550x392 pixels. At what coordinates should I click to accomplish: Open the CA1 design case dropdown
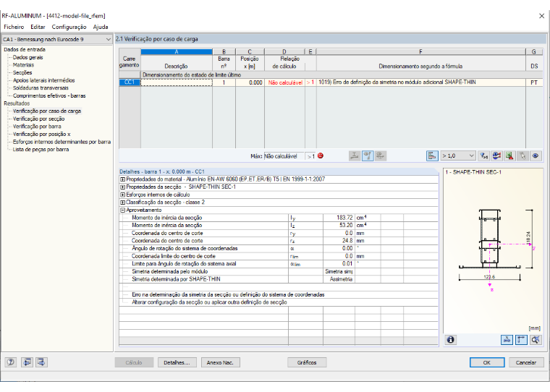point(57,39)
